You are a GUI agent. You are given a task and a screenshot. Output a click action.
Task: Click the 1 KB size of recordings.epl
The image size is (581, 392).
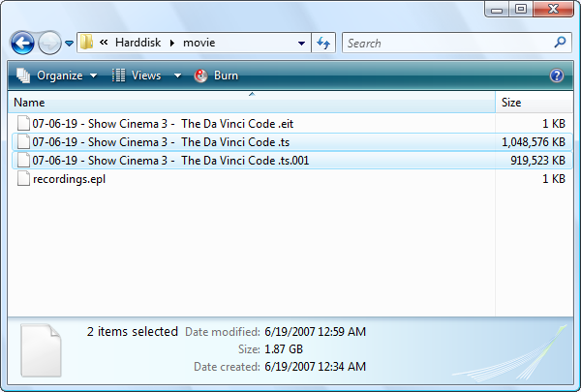[x=554, y=179]
